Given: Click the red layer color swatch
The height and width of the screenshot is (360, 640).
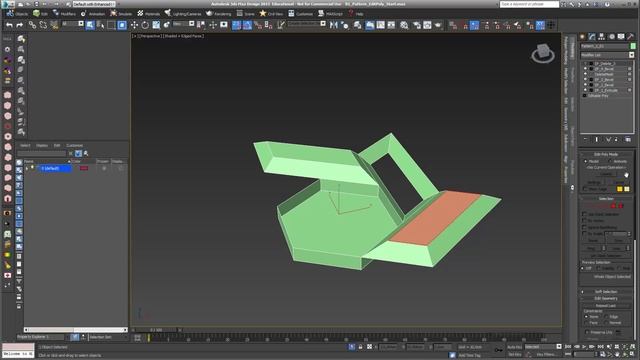Looking at the screenshot, I should [84, 168].
